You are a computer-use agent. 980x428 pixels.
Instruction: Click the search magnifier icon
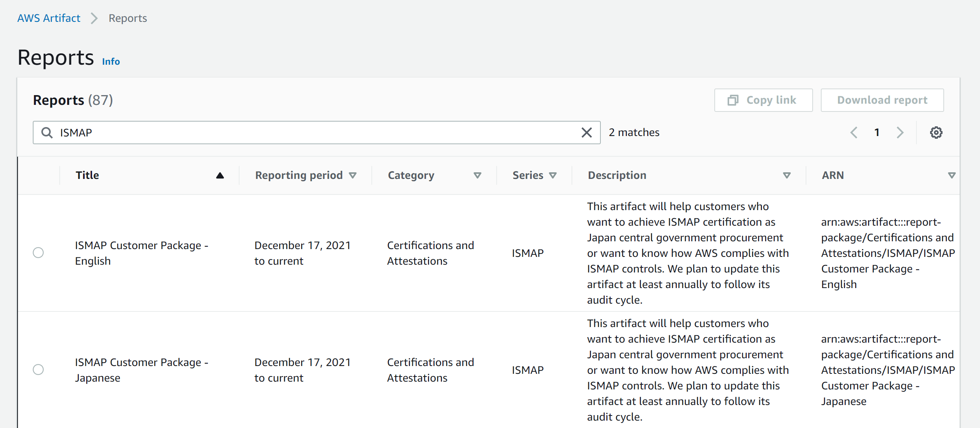tap(47, 133)
